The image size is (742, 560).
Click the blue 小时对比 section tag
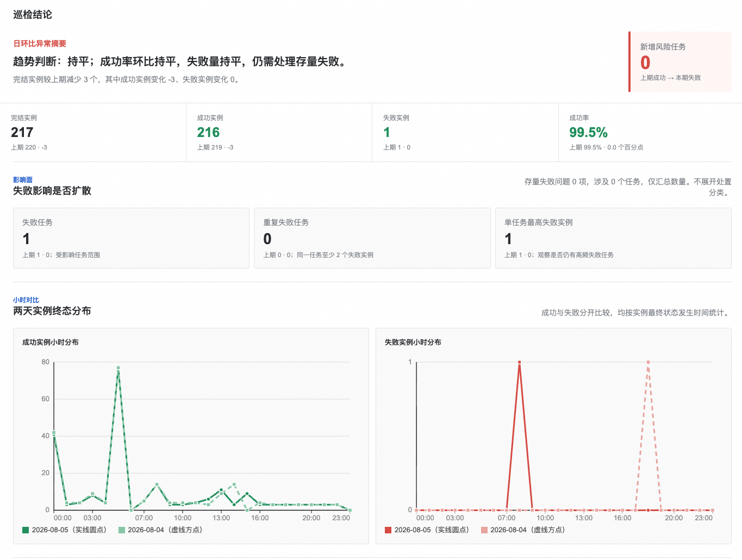(26, 300)
